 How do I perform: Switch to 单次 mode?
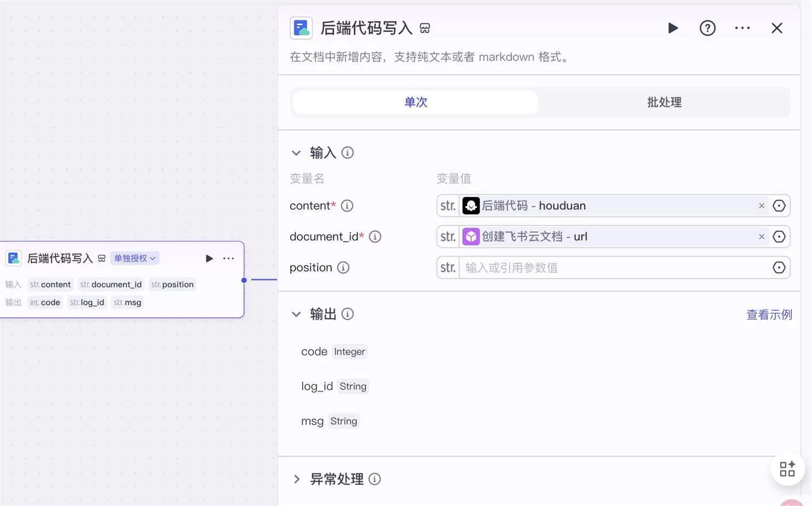(415, 102)
